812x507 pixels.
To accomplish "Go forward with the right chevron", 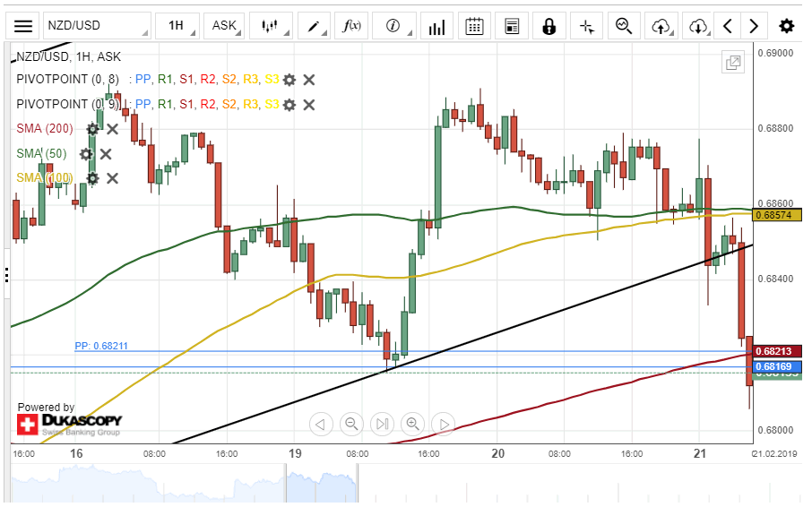I will (x=754, y=25).
